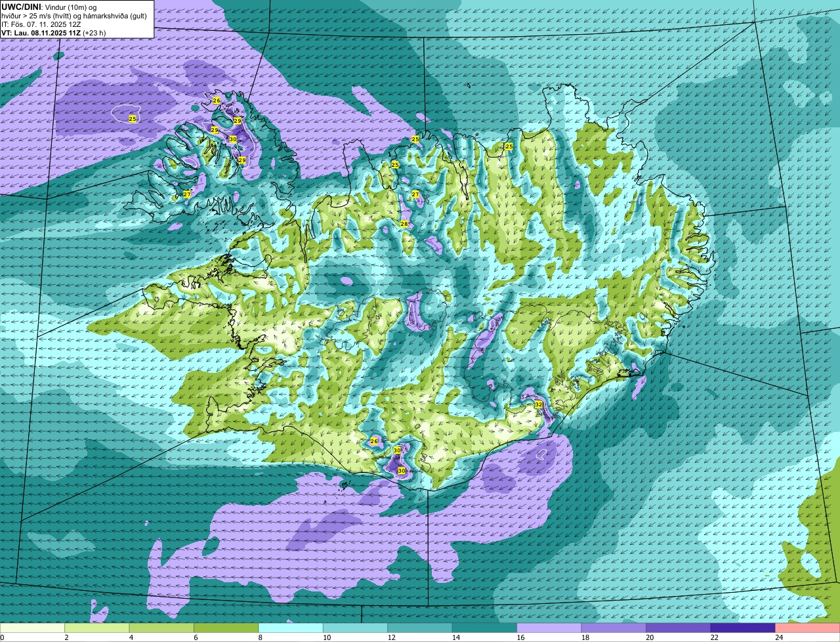Screen dimensions: 840x642
Task: Select the 20–22 m/s color scale swatch
Action: tap(679, 628)
